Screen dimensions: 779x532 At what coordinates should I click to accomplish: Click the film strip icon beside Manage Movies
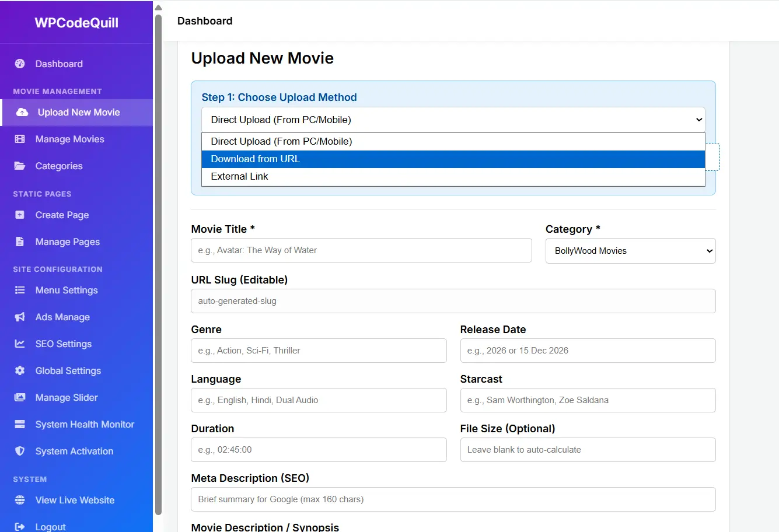20,139
